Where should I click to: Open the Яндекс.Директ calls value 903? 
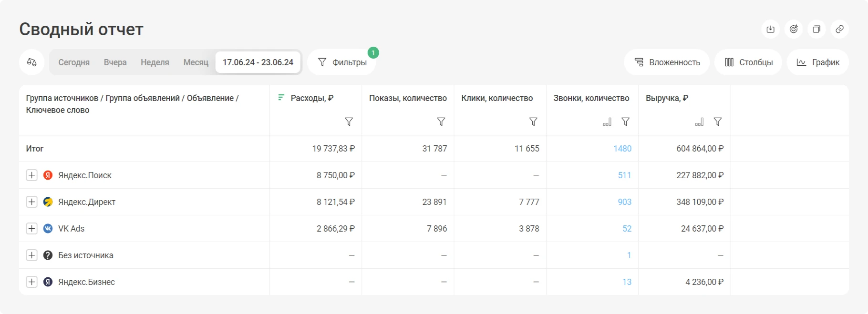pyautogui.click(x=625, y=202)
